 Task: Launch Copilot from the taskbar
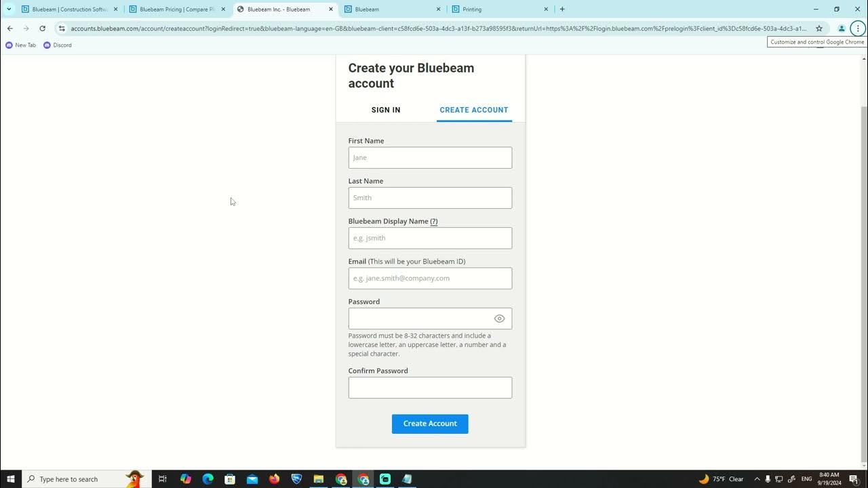[186, 479]
